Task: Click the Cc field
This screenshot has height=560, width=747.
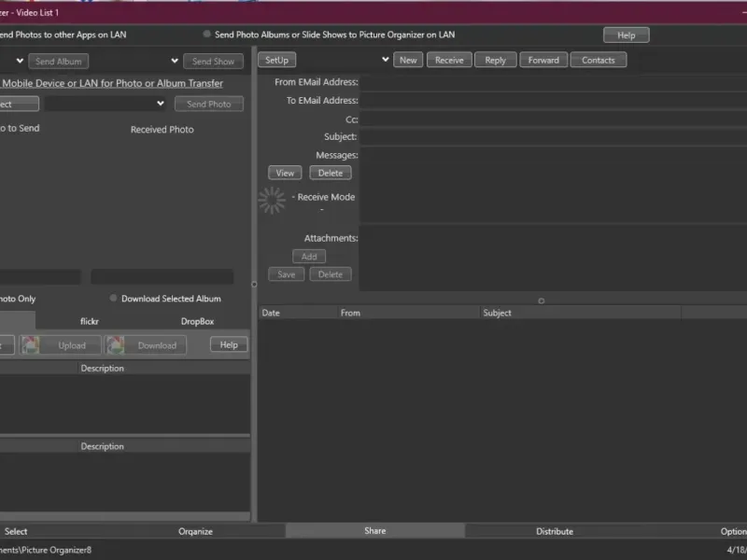Action: coord(553,119)
